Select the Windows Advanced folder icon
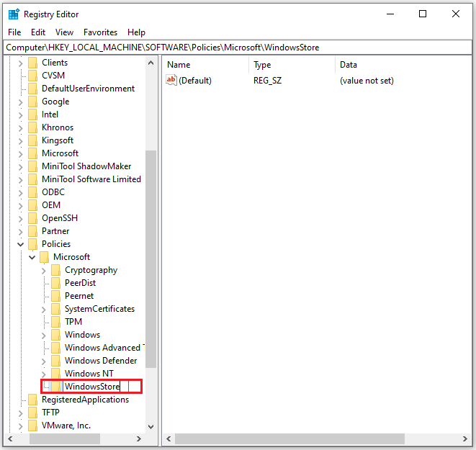 [55, 348]
